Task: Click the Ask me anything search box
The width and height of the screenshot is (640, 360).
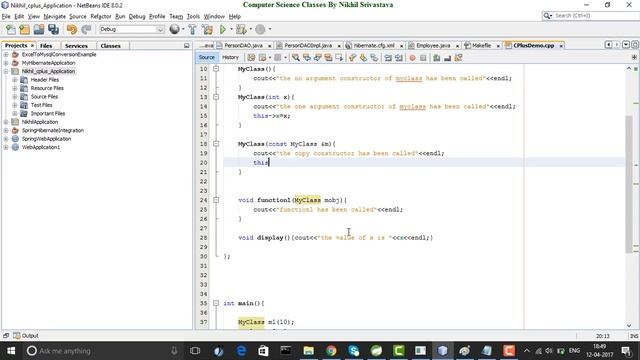Action: coord(102,351)
